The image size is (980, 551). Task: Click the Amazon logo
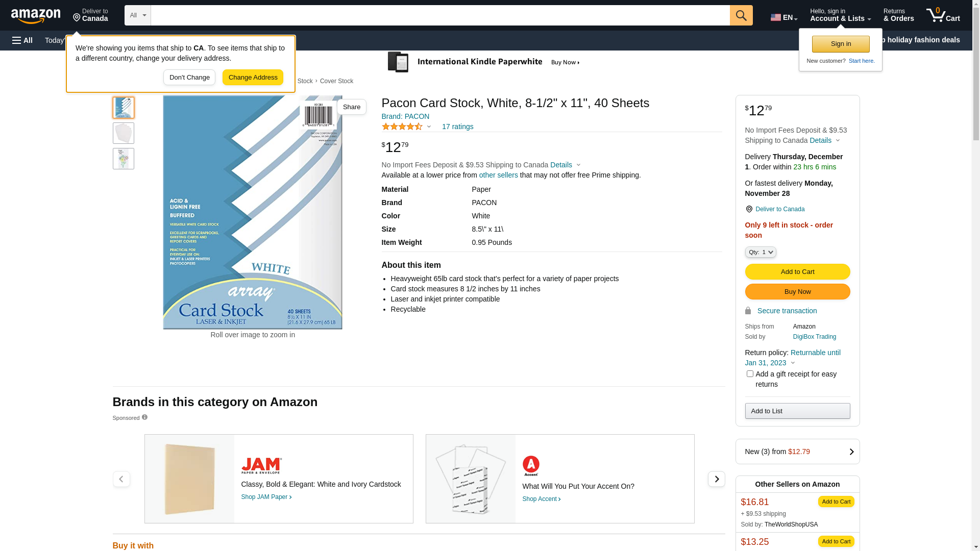click(36, 16)
